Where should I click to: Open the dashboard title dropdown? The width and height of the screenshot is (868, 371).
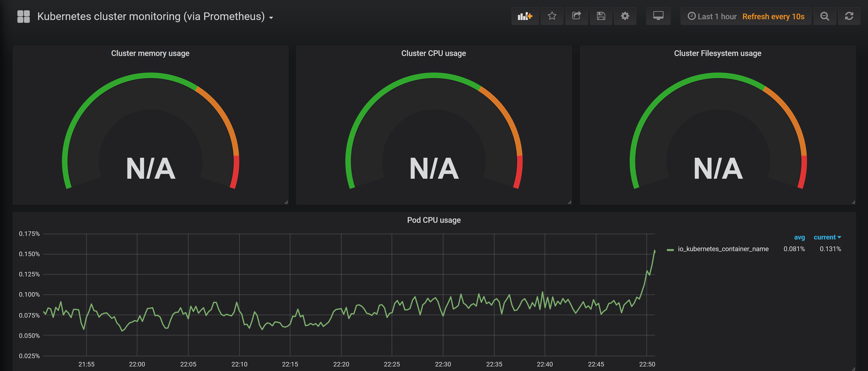click(x=155, y=16)
